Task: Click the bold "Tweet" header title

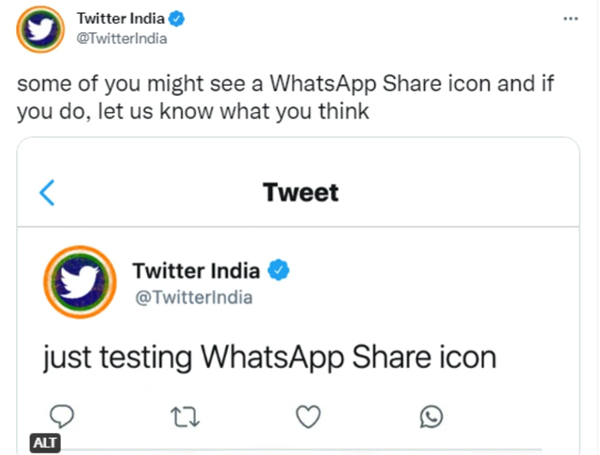Action: (300, 191)
